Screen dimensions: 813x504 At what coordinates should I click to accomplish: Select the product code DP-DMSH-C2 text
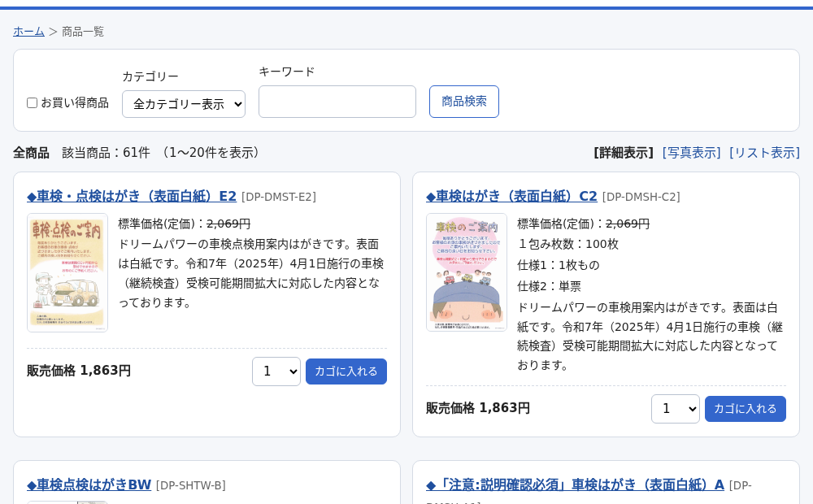tap(641, 197)
